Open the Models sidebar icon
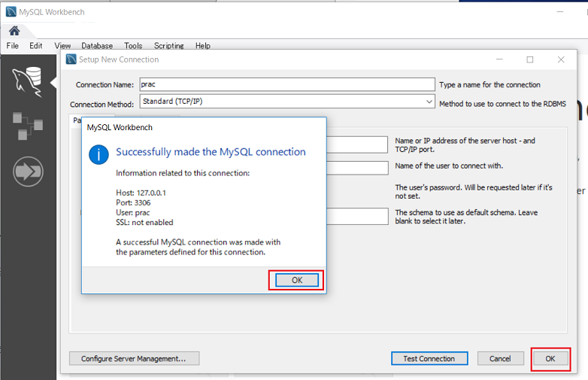588x380 pixels. [x=27, y=126]
